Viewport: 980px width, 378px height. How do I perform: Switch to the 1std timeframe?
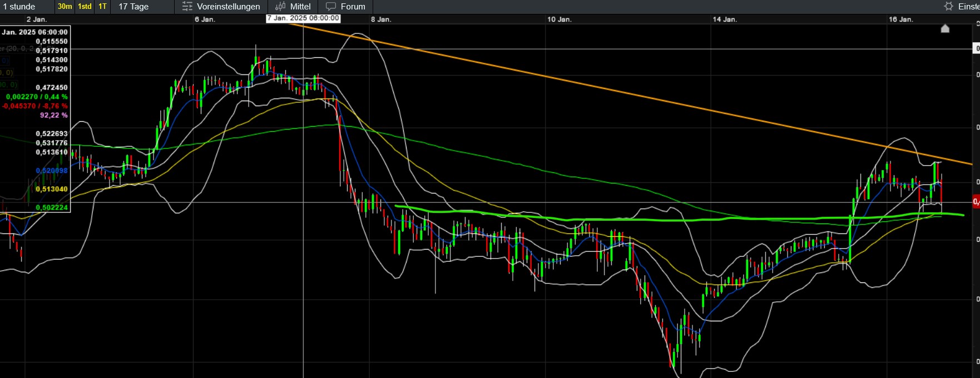coord(85,7)
